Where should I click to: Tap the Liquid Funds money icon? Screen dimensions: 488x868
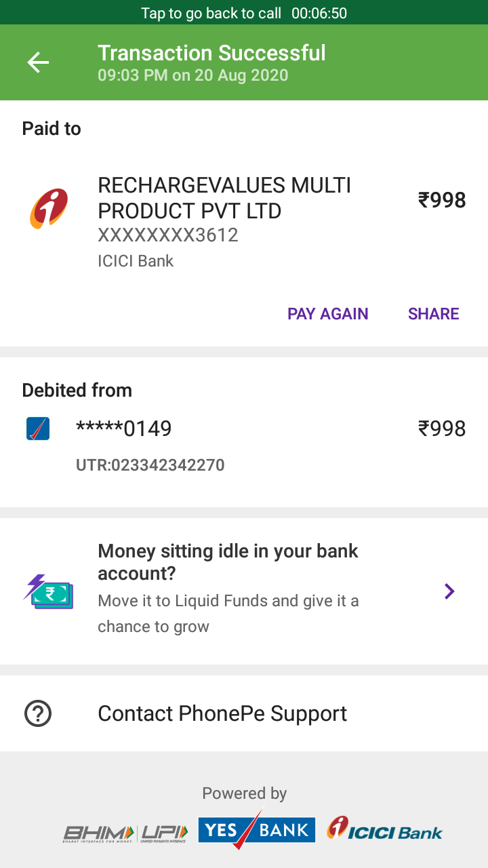pos(48,591)
